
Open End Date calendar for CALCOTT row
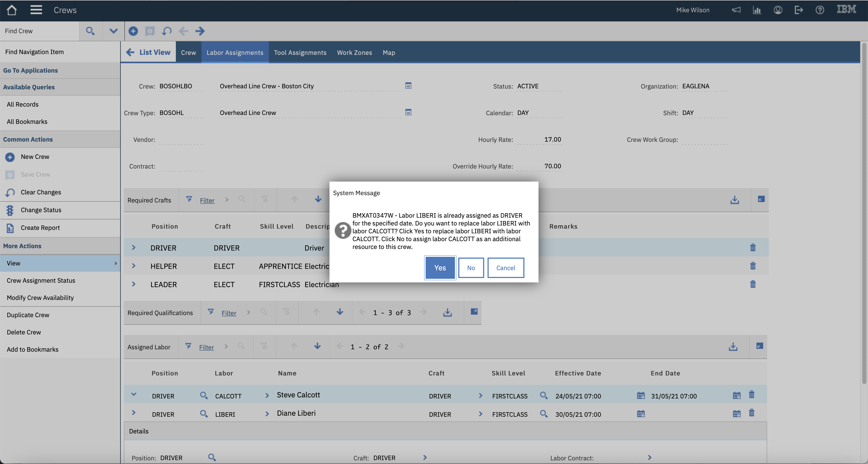coord(737,396)
